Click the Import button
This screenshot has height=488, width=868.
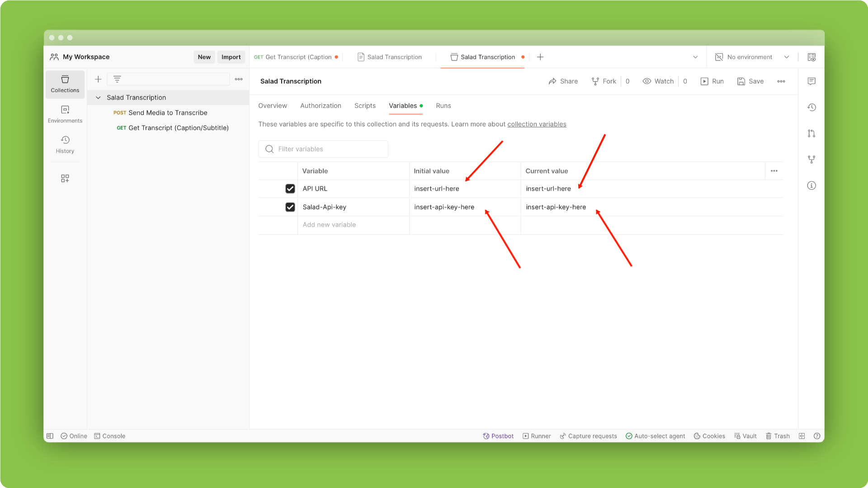tap(231, 57)
